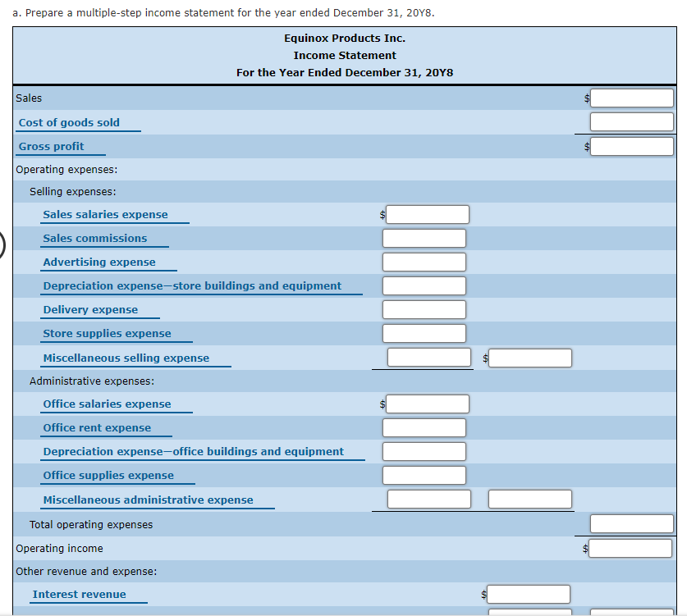
Task: Click the instruction 'a. Prepare a multiple-step income statement'
Action: 223,13
